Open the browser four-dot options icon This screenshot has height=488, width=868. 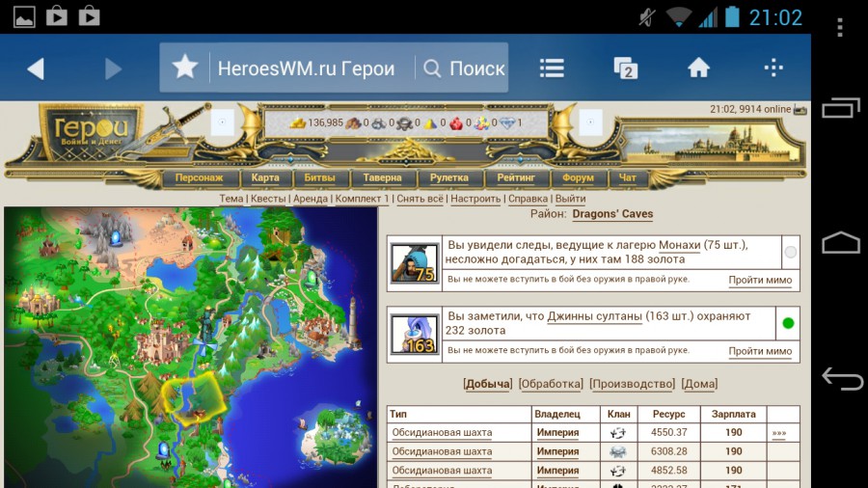click(x=773, y=68)
